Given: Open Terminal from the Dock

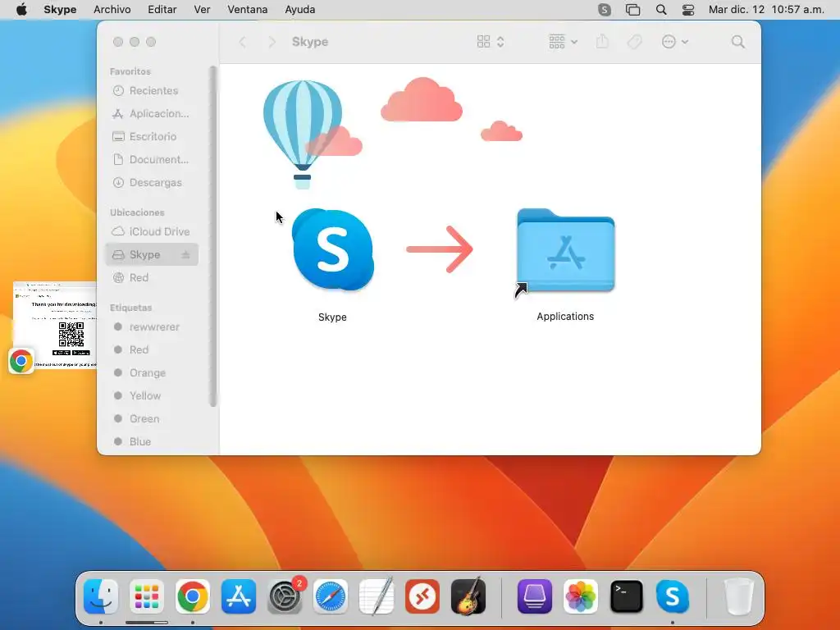Looking at the screenshot, I should (626, 596).
